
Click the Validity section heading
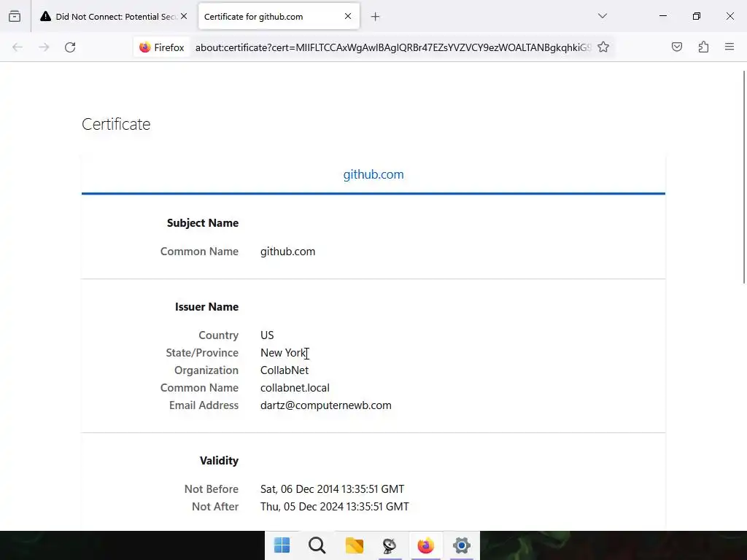pos(219,461)
